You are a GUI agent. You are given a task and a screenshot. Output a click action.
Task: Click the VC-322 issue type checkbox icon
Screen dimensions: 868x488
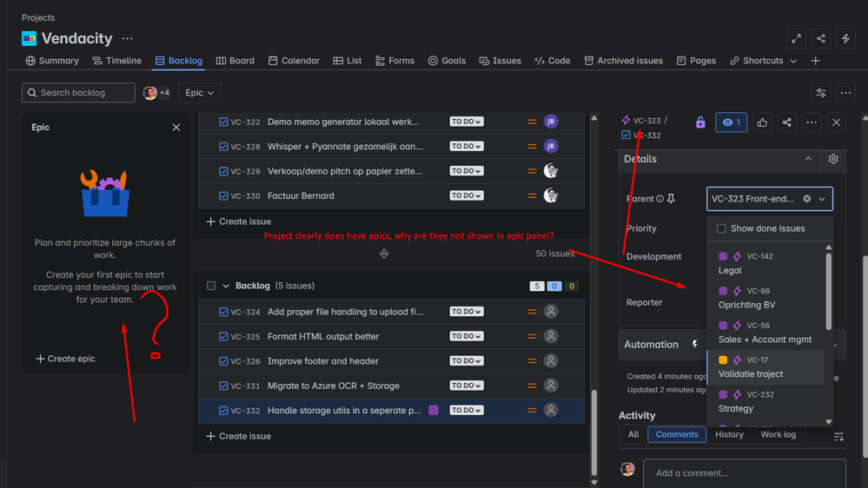click(223, 122)
